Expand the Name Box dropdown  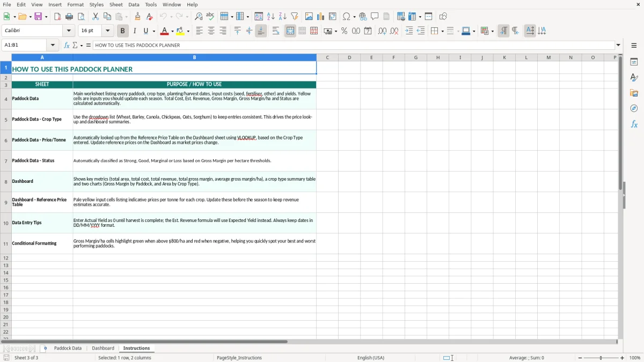pos(53,46)
